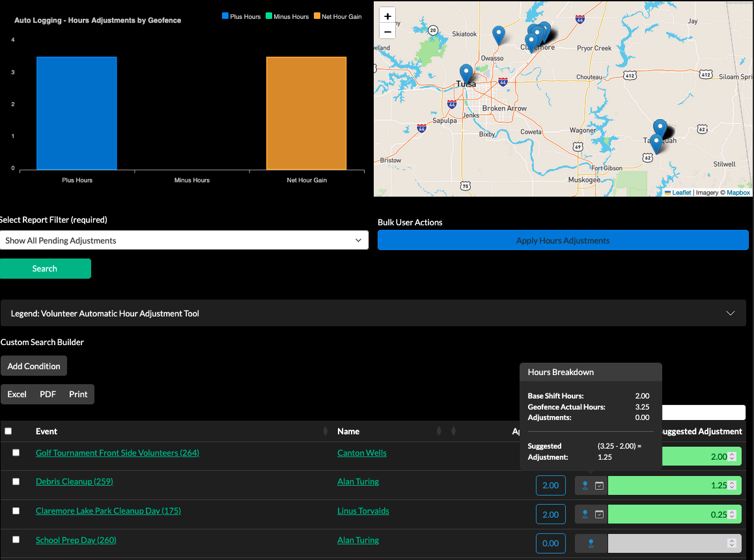Zoom in on the map
Screen dimensions: 754x560
pyautogui.click(x=387, y=16)
